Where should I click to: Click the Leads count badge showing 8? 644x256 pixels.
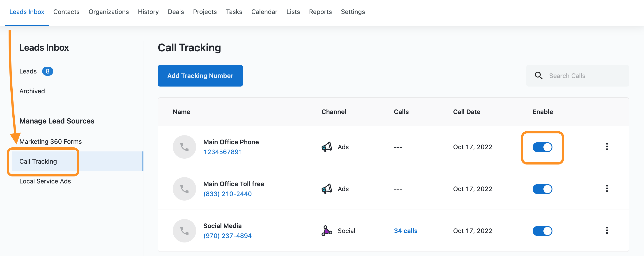coord(48,71)
